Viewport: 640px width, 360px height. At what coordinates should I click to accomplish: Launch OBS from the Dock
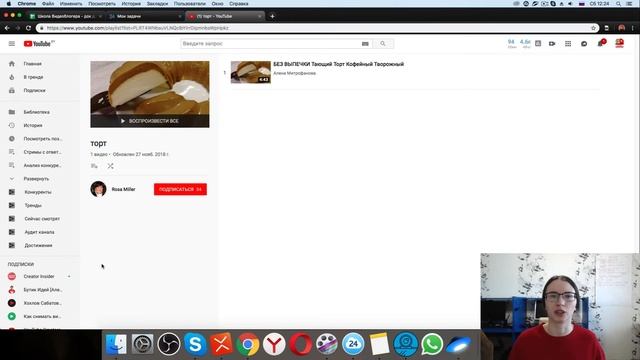click(169, 344)
